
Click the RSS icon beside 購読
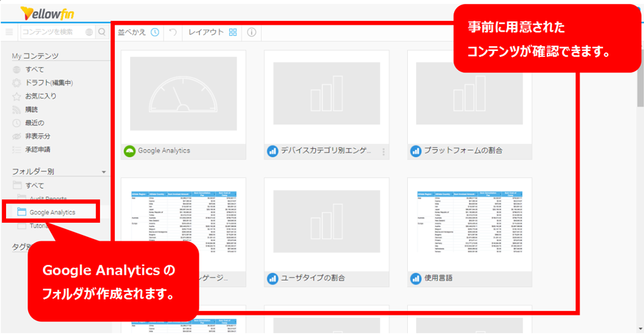(x=16, y=109)
